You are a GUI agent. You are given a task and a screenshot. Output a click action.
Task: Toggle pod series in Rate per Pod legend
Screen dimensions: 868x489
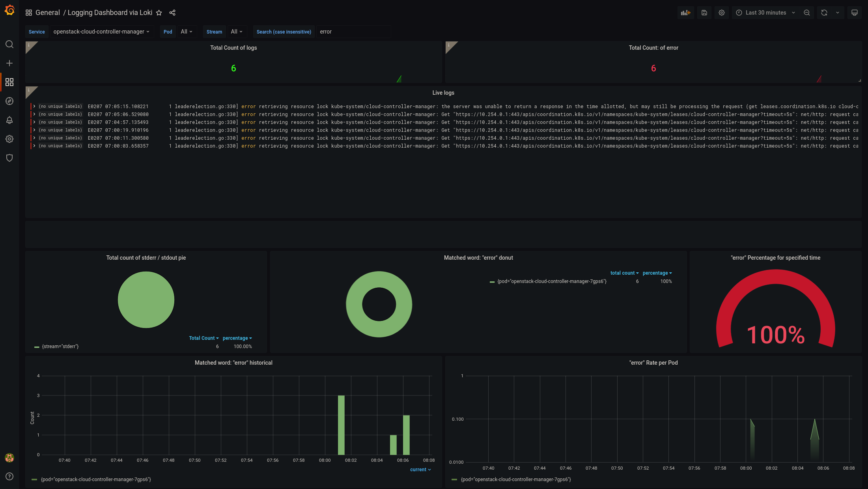click(x=515, y=480)
